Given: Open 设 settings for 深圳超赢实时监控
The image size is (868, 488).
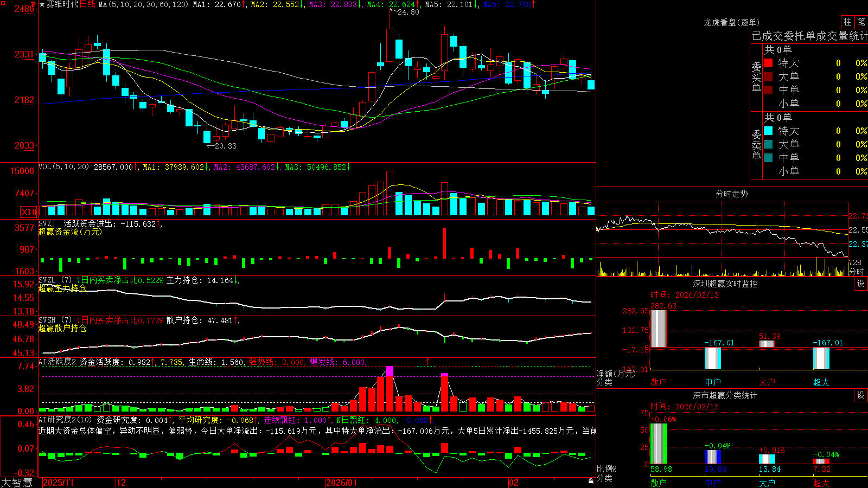Looking at the screenshot, I should click(861, 284).
